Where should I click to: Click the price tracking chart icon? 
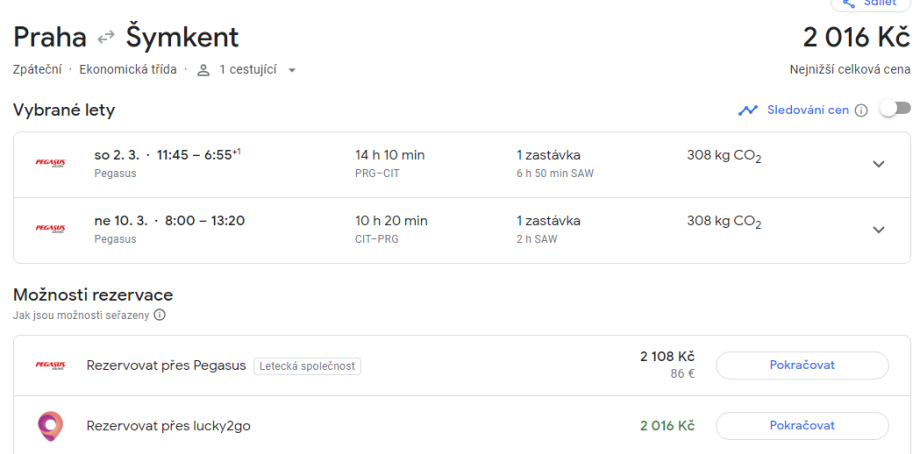pos(748,110)
